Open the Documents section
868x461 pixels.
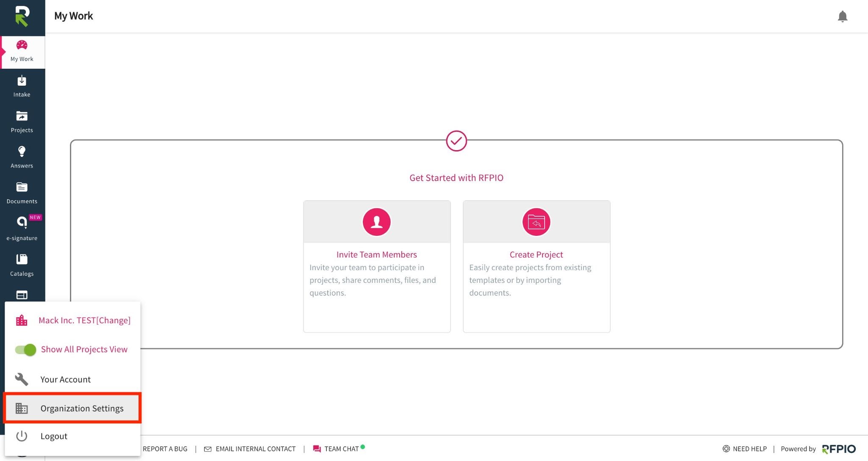point(22,193)
